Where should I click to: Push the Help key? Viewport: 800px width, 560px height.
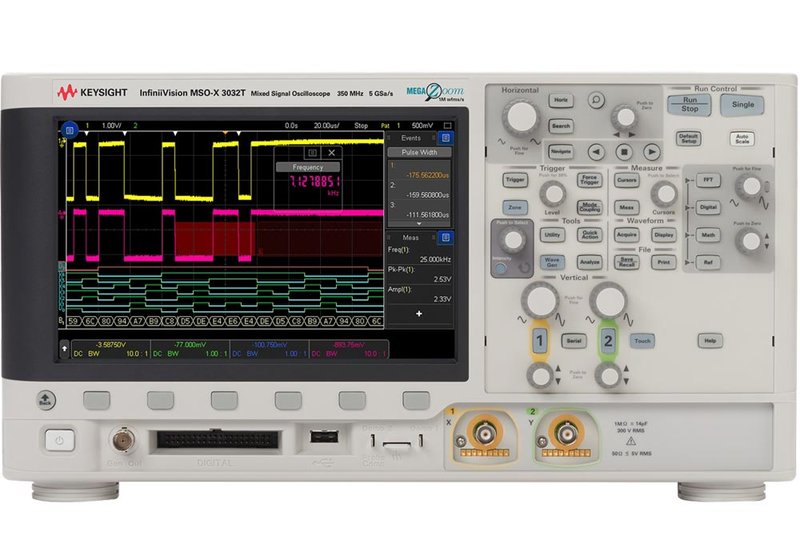[x=710, y=341]
